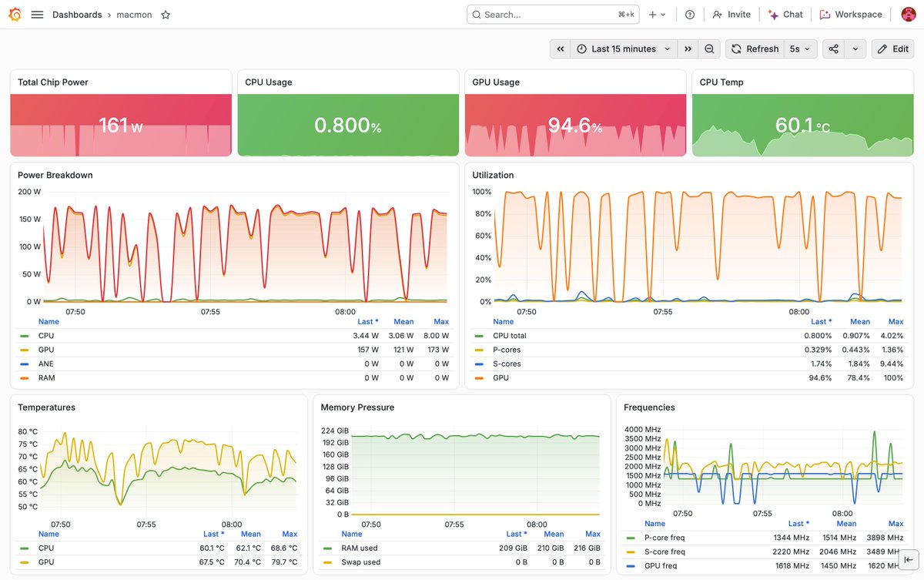
Task: Shift time range backward with double arrows
Action: coord(561,49)
